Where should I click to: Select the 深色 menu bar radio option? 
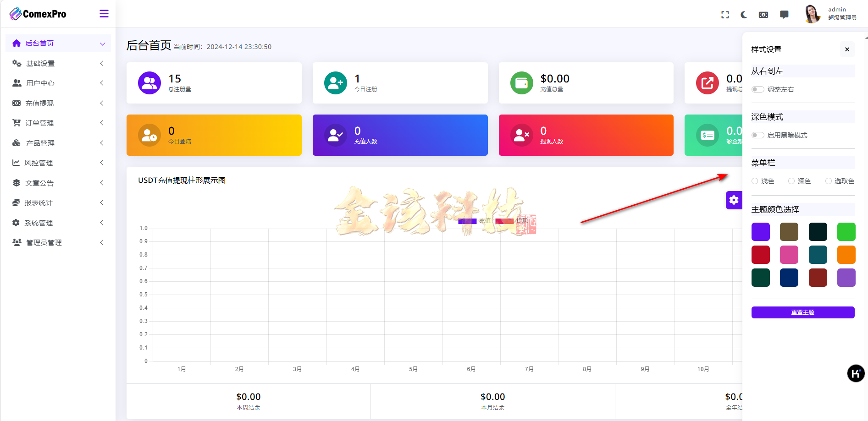coord(791,181)
